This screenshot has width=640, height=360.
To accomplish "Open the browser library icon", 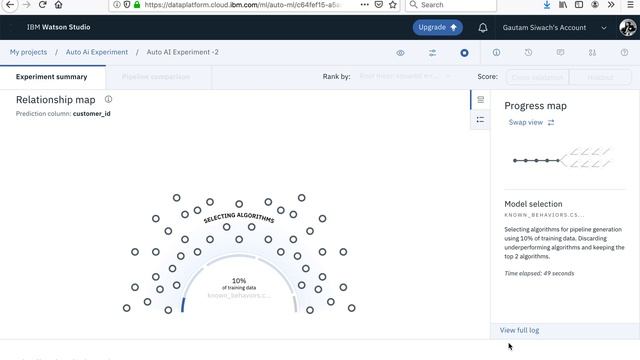I will [563, 4].
